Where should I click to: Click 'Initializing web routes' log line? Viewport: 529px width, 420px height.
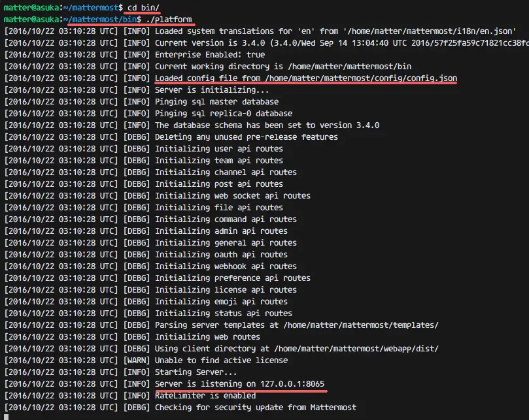(207, 337)
